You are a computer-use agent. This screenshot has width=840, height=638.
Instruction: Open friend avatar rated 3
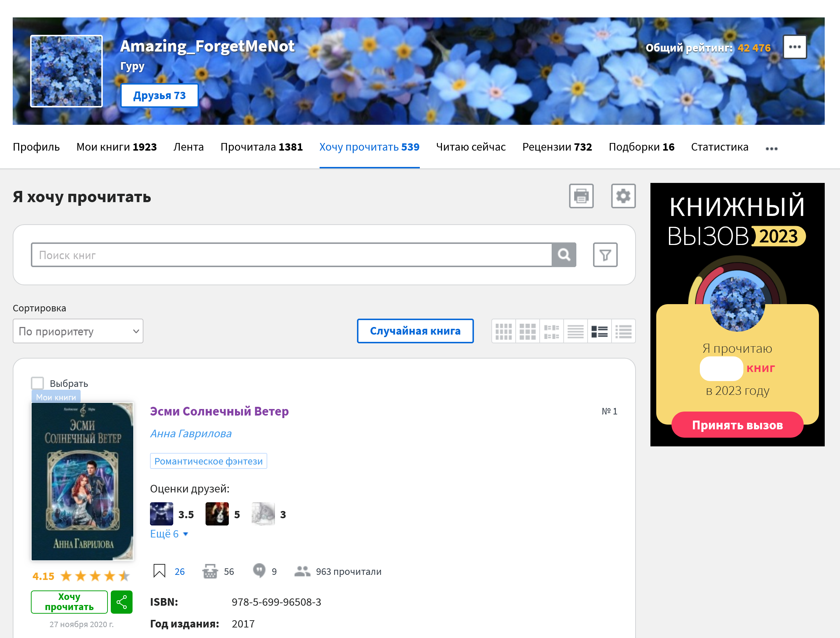pos(263,514)
